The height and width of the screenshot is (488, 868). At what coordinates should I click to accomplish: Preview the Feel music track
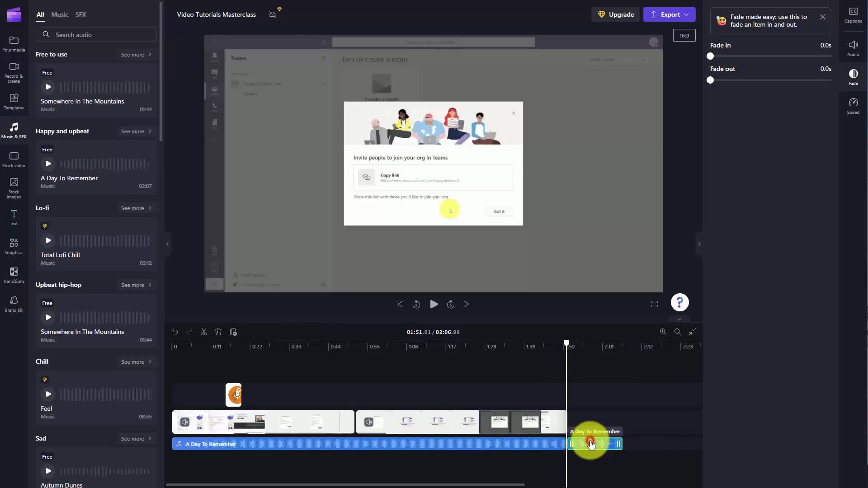48,394
